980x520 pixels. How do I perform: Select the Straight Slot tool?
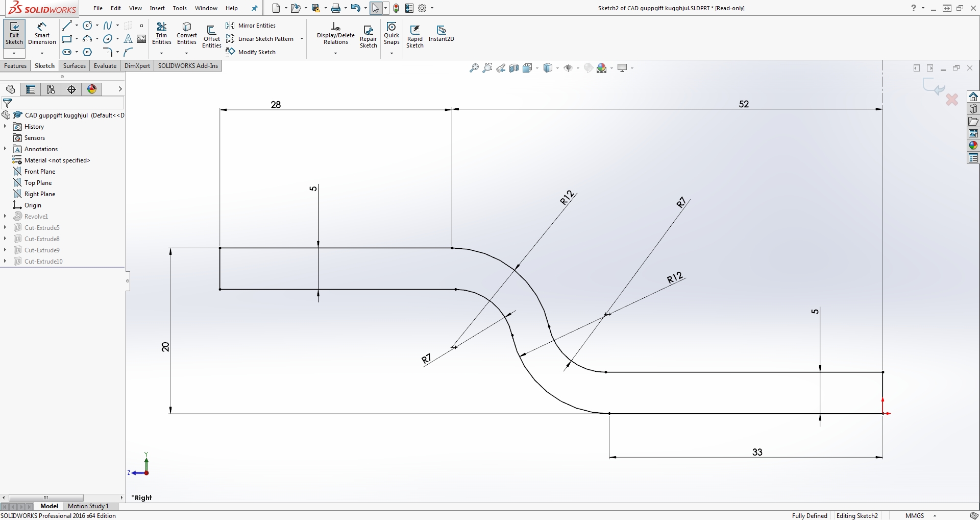coord(66,52)
